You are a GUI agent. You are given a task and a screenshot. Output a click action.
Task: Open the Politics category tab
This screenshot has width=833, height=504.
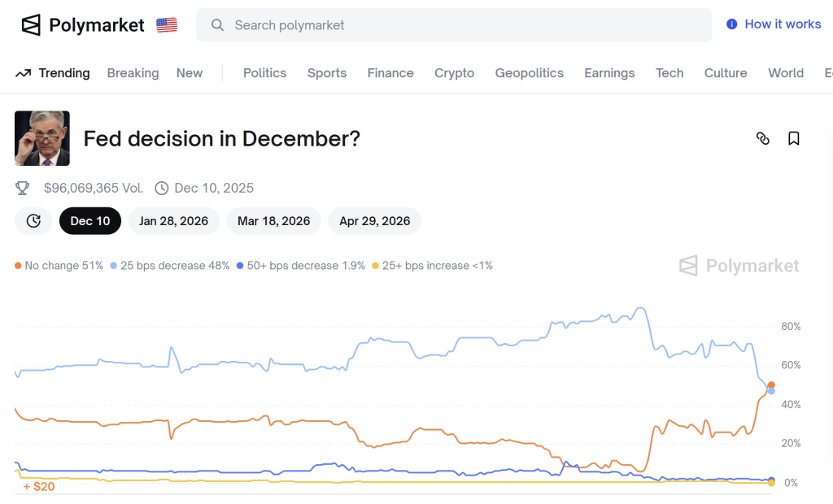click(264, 73)
